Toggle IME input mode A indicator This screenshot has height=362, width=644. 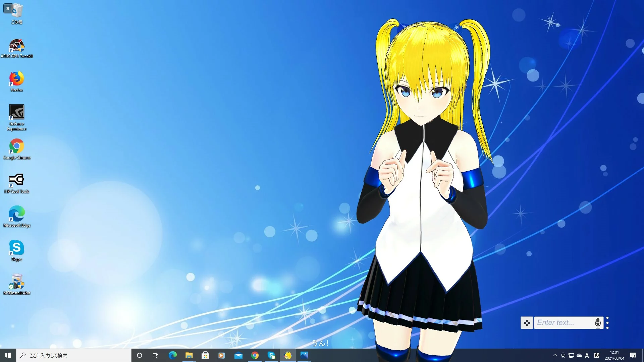tap(587, 355)
